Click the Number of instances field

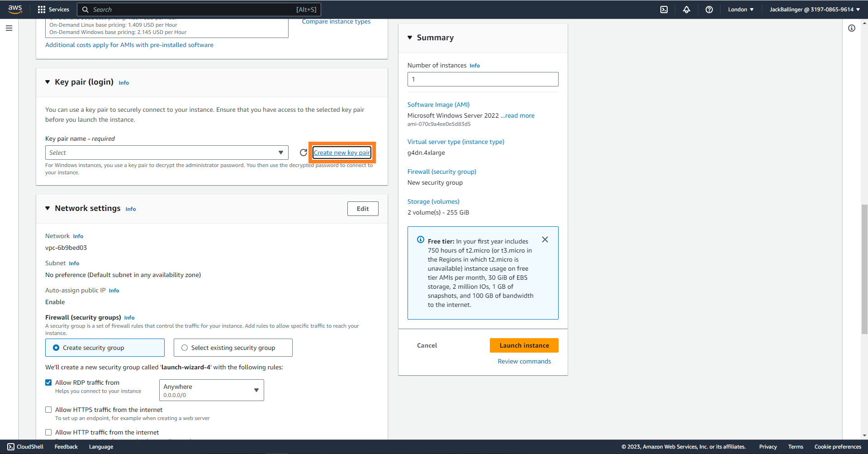pos(483,79)
